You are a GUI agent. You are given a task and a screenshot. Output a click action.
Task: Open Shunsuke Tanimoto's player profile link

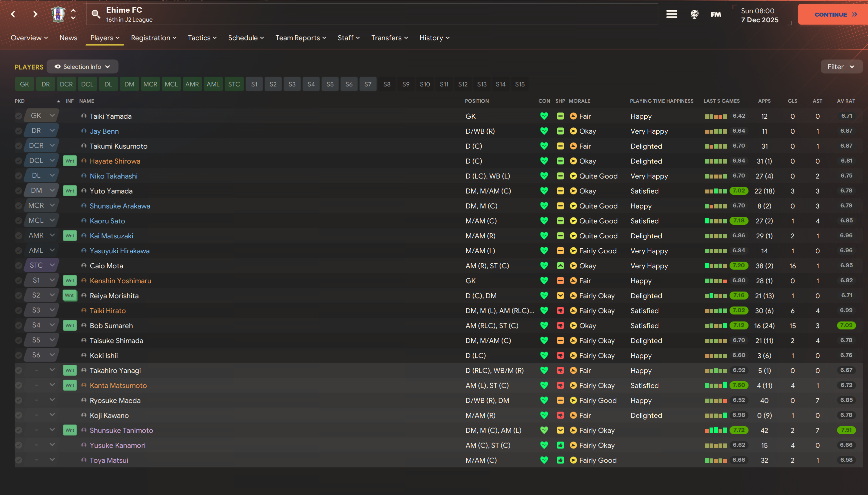(121, 430)
